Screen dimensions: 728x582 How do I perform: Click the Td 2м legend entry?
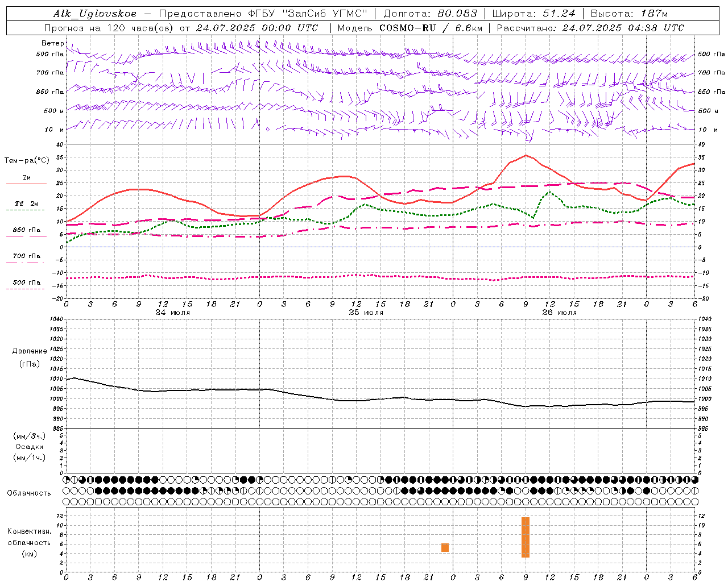pyautogui.click(x=27, y=203)
